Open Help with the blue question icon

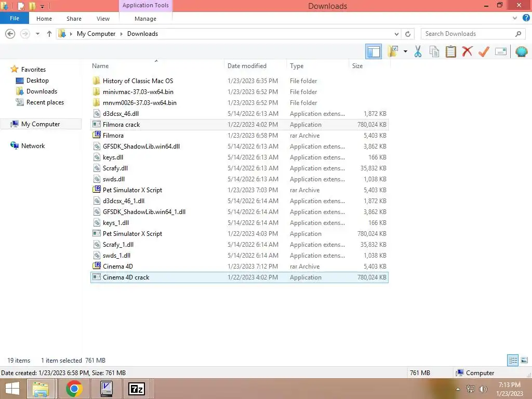point(526,18)
